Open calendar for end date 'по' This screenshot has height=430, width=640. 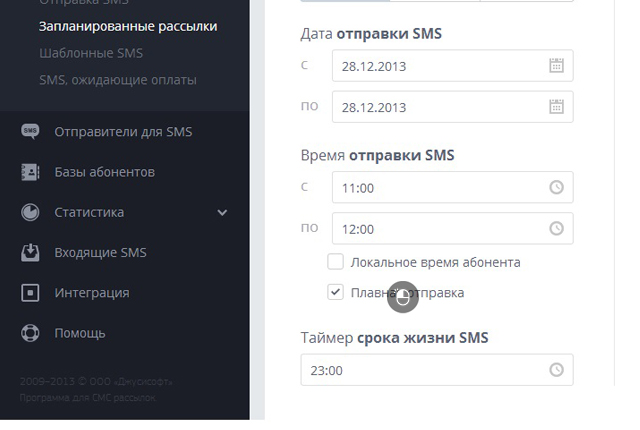556,107
